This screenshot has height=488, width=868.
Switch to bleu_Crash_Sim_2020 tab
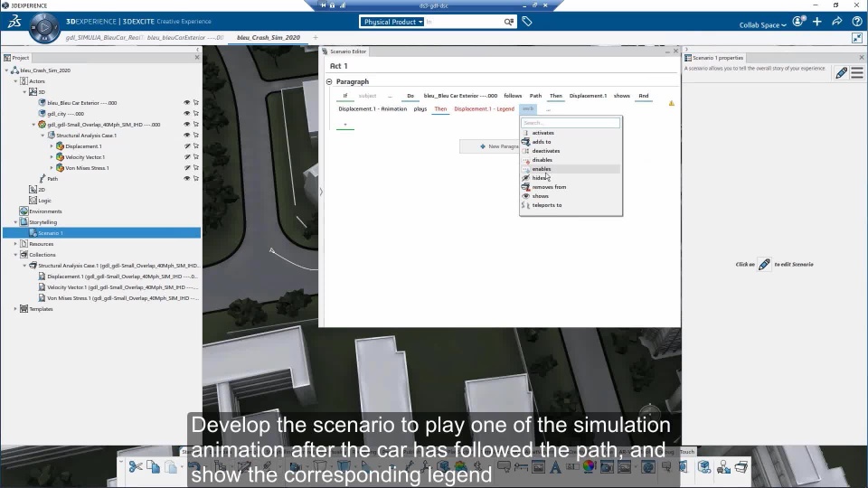pyautogui.click(x=269, y=38)
